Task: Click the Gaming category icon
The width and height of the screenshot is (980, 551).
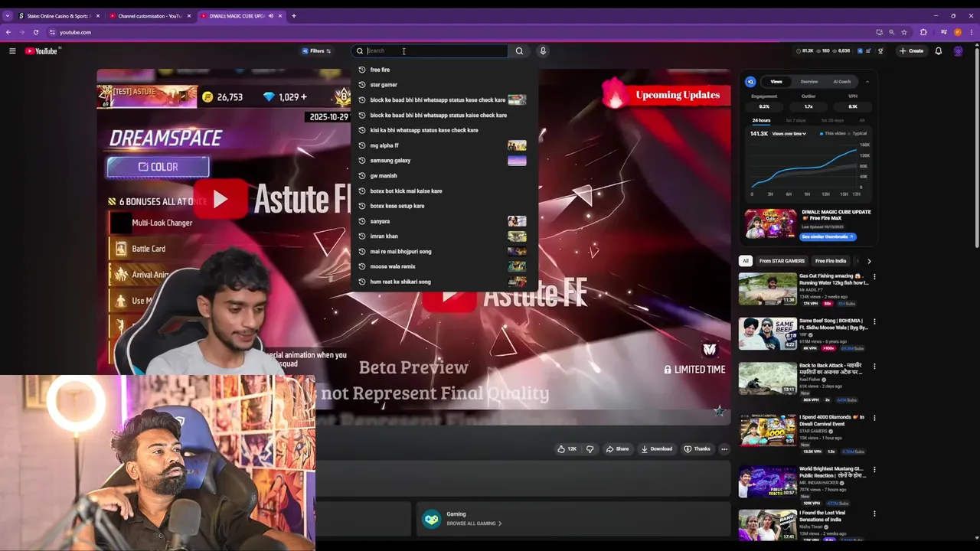Action: pyautogui.click(x=432, y=519)
